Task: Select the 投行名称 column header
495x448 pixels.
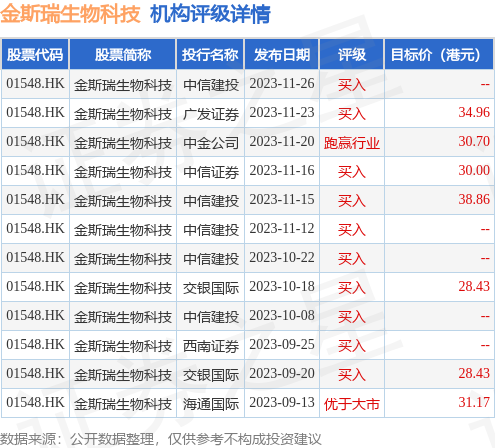Action: 210,54
